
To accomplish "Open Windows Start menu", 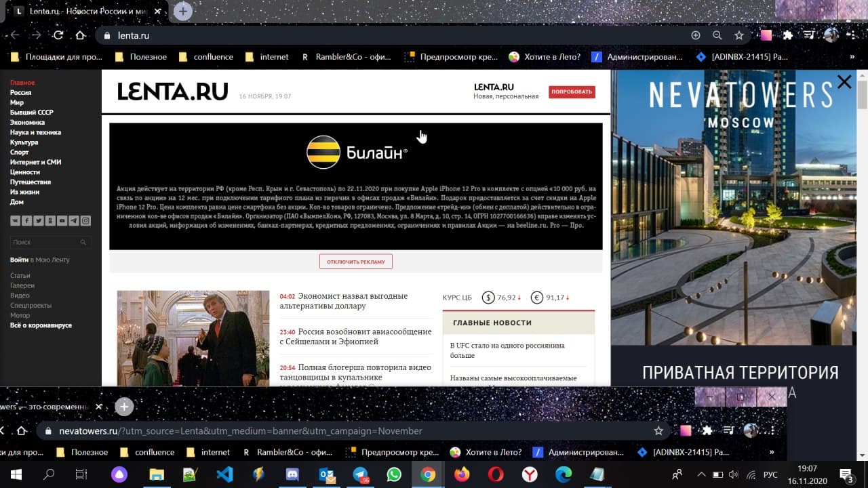I will [x=16, y=474].
